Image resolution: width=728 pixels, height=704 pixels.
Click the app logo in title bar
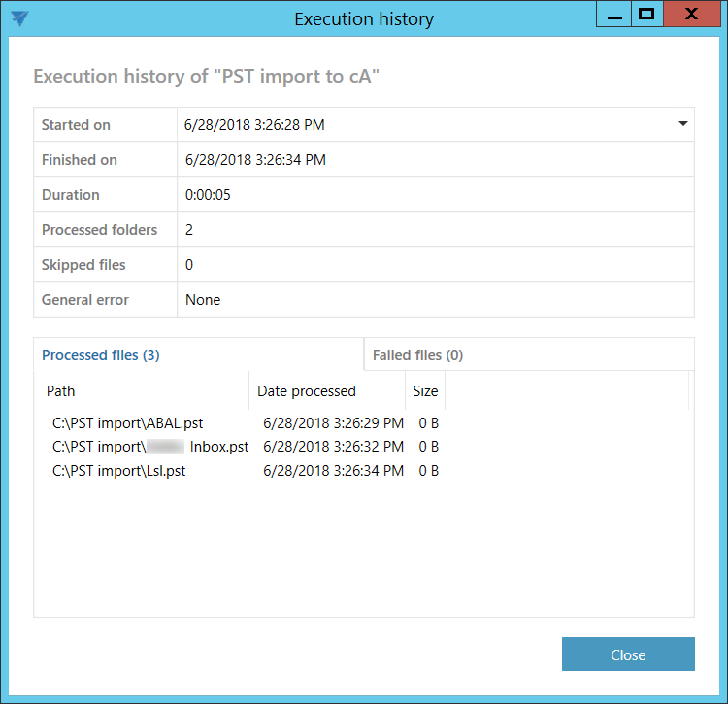coord(19,18)
